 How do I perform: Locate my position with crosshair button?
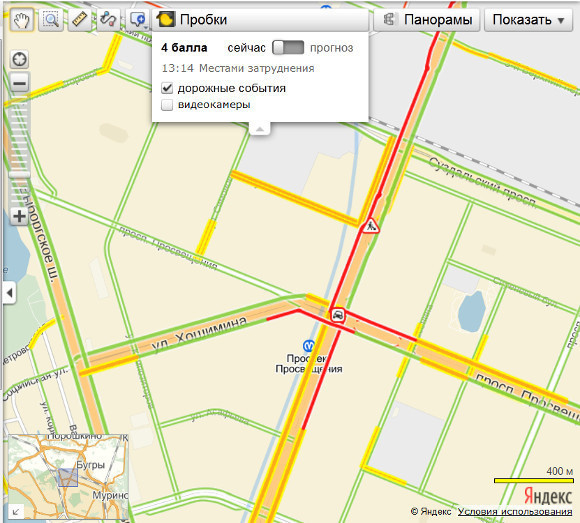[20, 60]
